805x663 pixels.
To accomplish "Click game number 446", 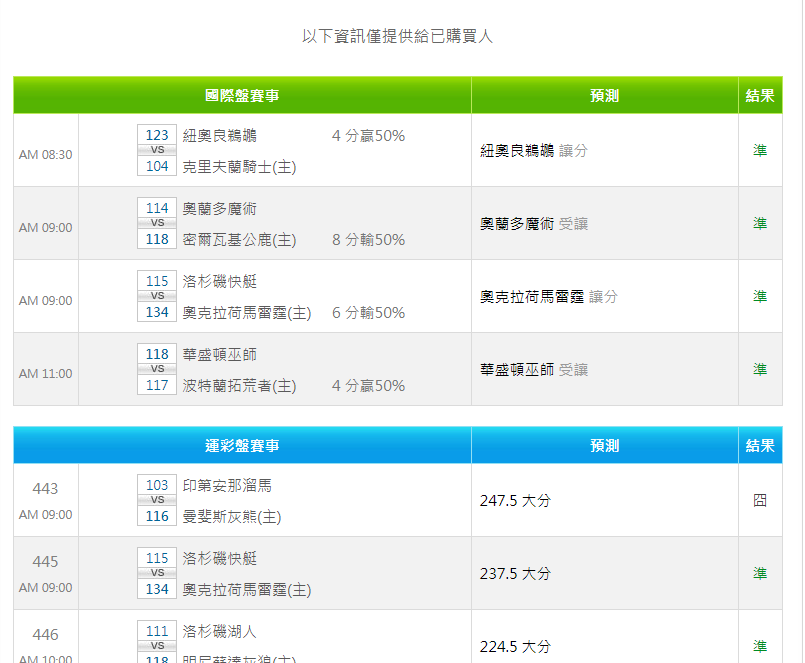I will 45,634.
